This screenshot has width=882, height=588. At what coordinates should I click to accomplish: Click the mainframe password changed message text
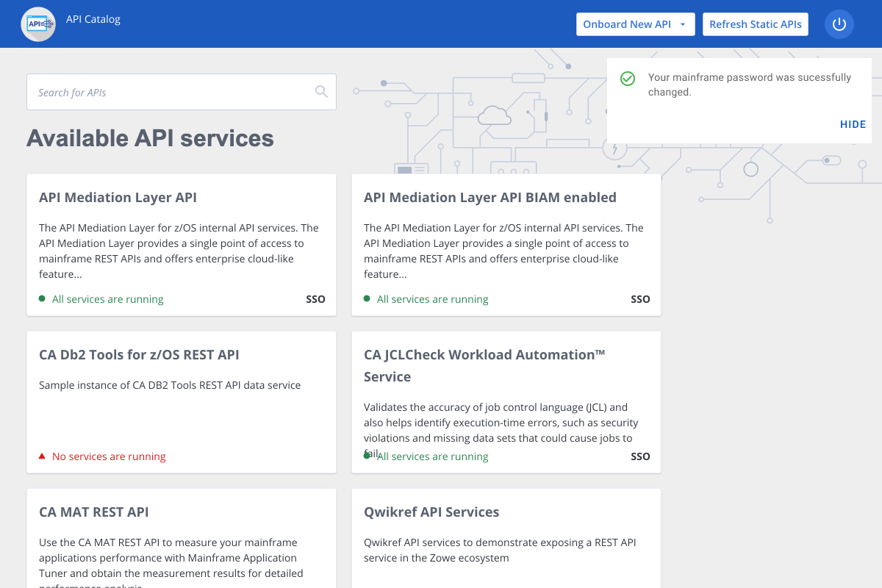750,85
